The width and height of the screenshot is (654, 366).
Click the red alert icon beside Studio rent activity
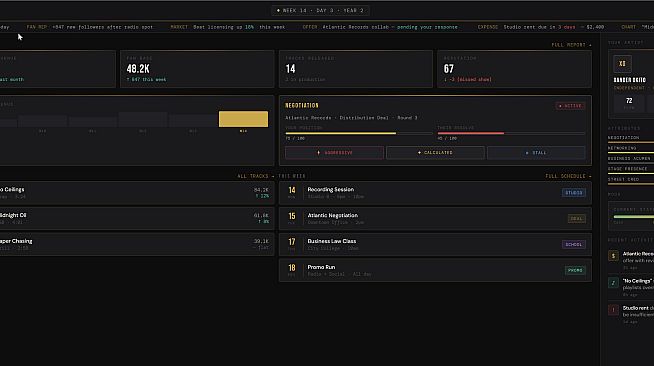(x=613, y=310)
